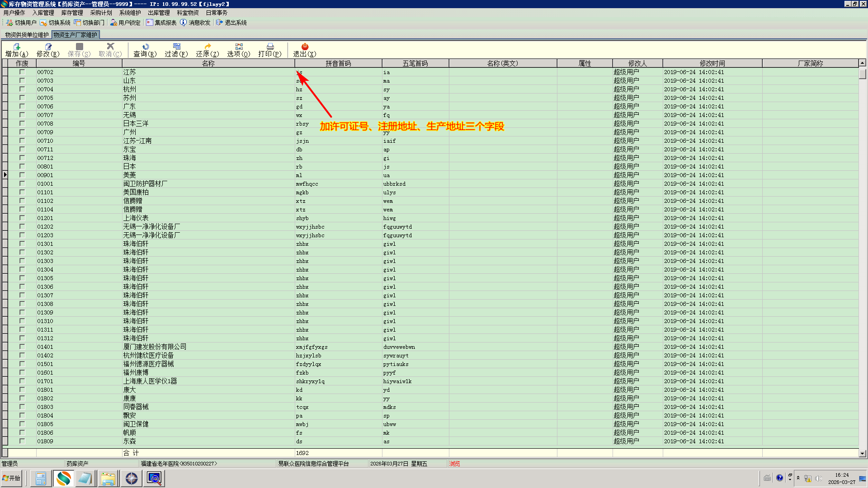Click the red 退出(X) exit icon
Screen dimensions: 868x488
pos(305,49)
